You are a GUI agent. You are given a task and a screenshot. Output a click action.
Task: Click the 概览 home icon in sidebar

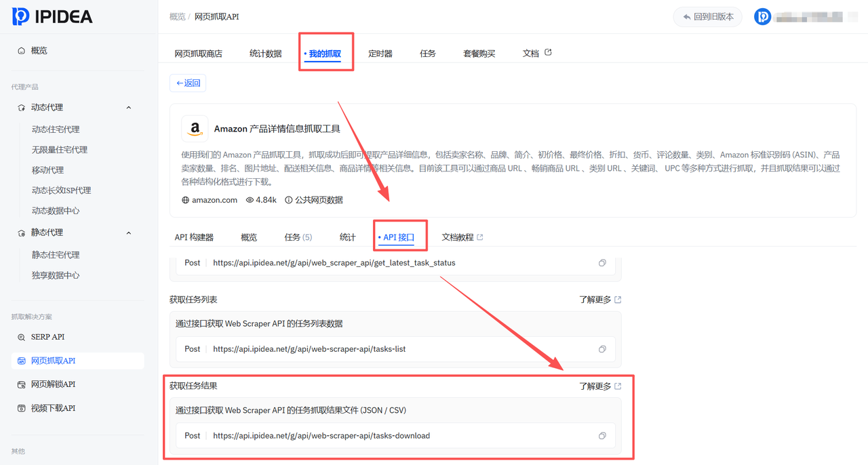22,51
